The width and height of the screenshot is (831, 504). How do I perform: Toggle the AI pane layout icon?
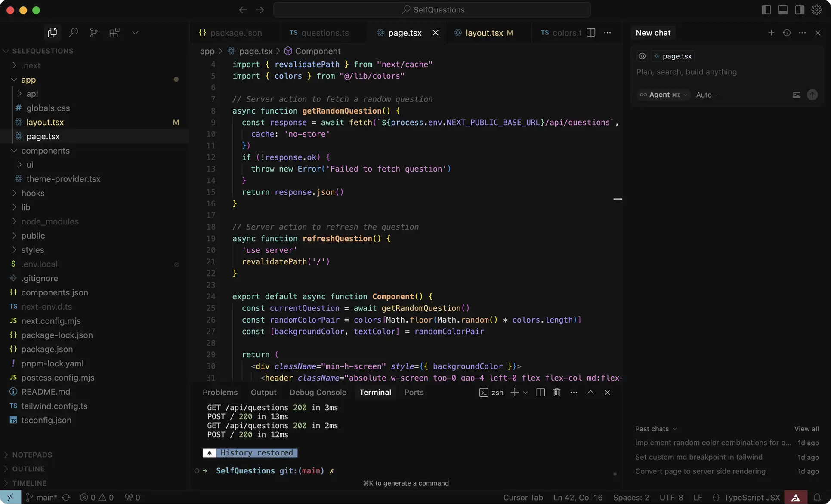tap(800, 10)
